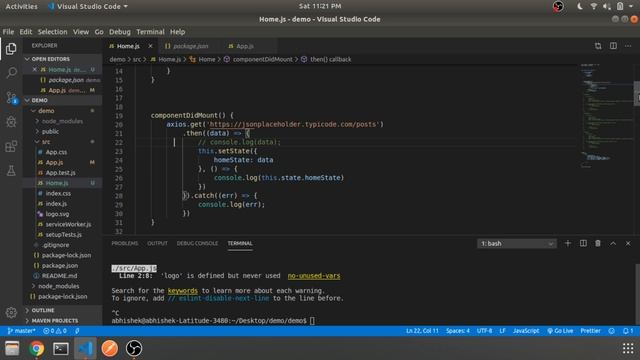The image size is (640, 360).
Task: Open the Extensions view in activity bar
Action: tap(11, 146)
